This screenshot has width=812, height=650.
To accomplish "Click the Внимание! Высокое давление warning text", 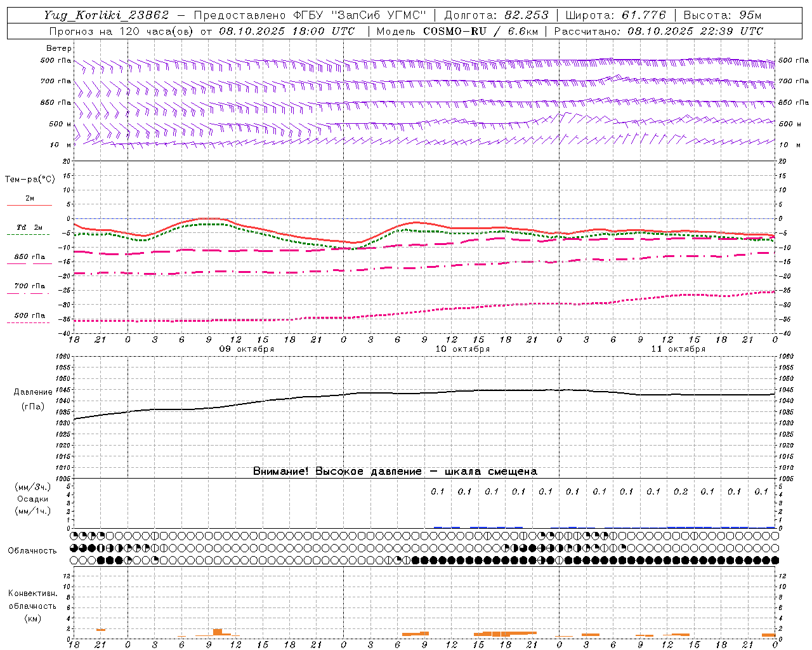I will coord(395,471).
